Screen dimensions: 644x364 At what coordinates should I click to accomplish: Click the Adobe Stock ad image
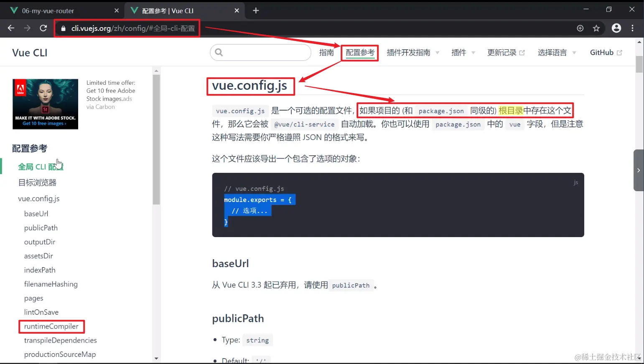click(45, 104)
